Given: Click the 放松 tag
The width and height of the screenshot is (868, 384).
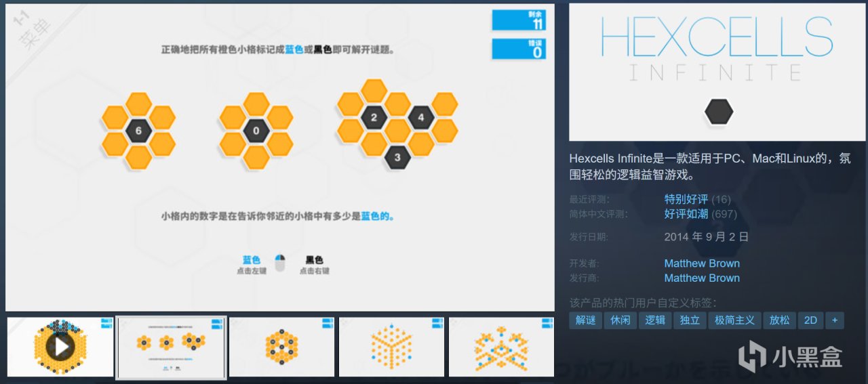Looking at the screenshot, I should tap(779, 320).
